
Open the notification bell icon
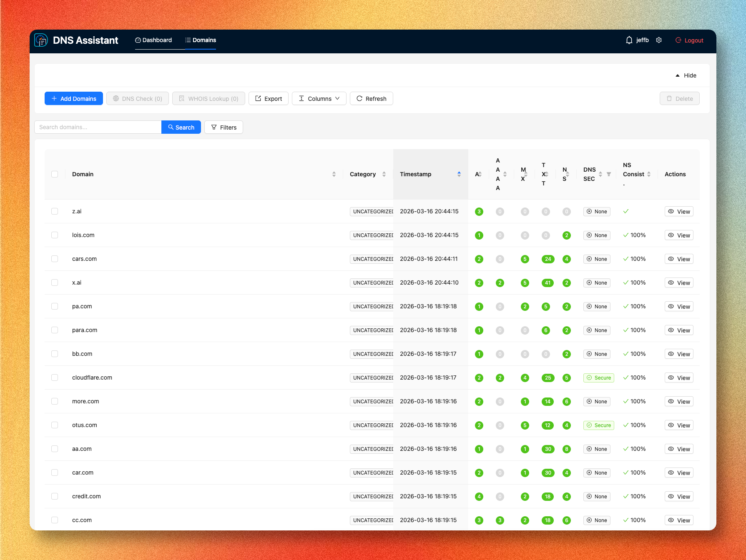[629, 40]
